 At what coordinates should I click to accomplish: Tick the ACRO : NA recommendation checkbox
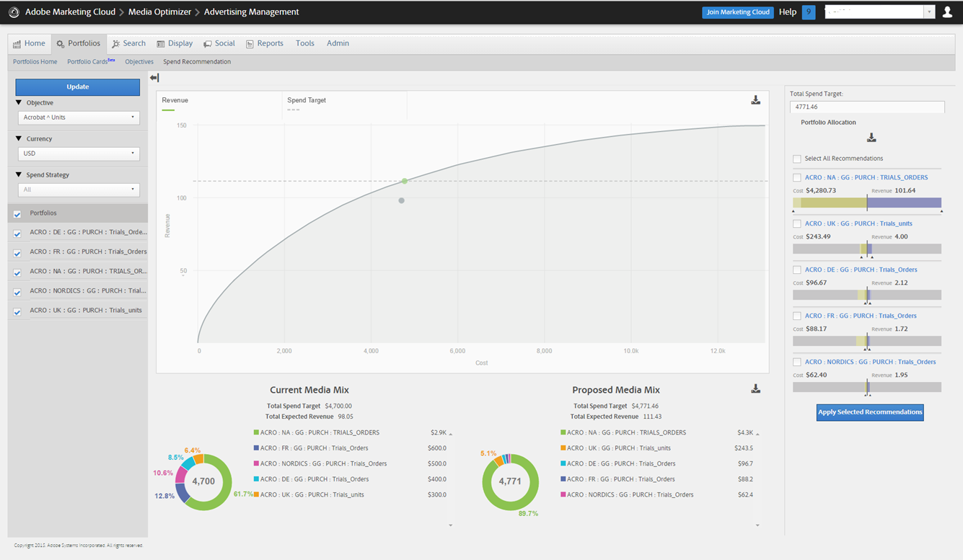pyautogui.click(x=797, y=177)
